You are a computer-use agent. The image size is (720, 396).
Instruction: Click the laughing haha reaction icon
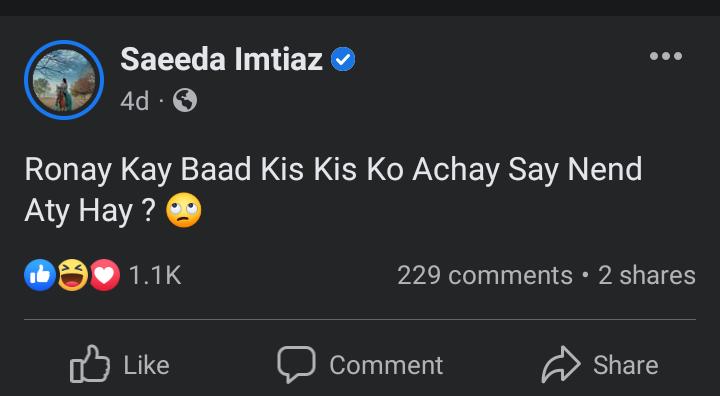73,275
